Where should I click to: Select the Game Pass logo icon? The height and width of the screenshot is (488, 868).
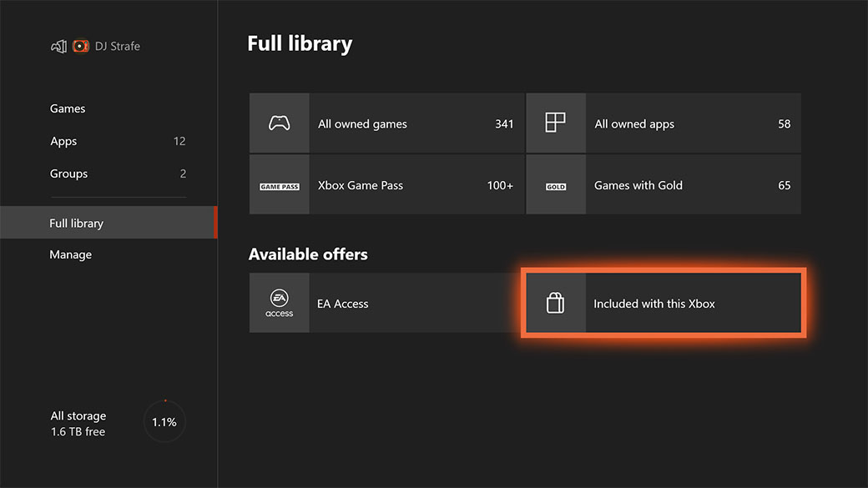coord(279,185)
